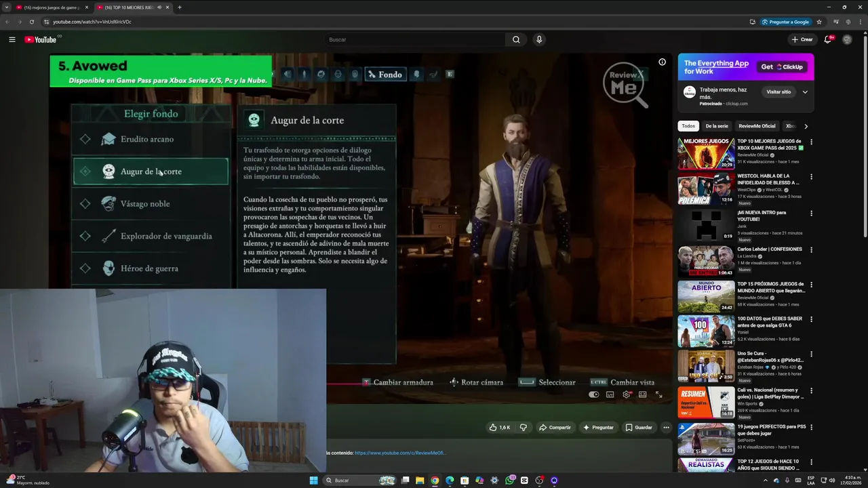Open CapCut from the taskbar
Screen dimensions: 868x488
[524, 481]
